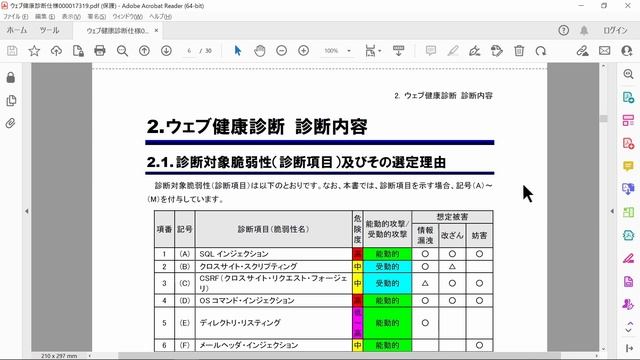This screenshot has height=360, width=640.
Task: Zoom out with minus icon
Action: [x=282, y=51]
